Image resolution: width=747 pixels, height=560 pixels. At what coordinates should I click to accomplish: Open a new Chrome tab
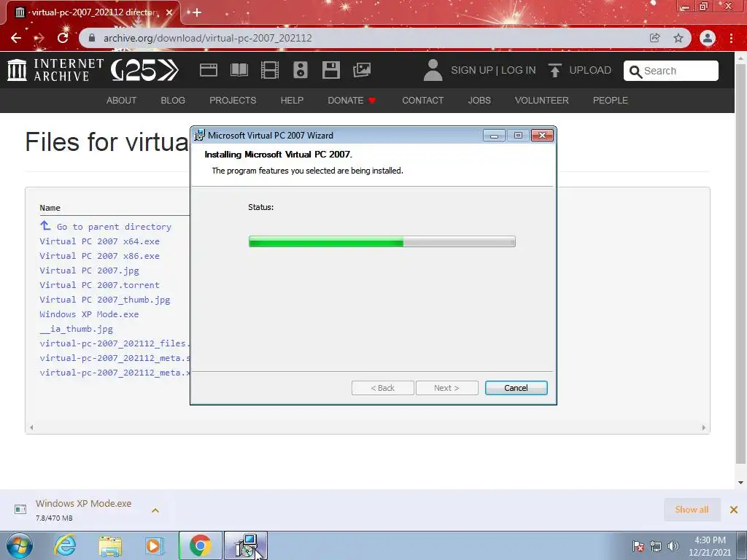197,12
